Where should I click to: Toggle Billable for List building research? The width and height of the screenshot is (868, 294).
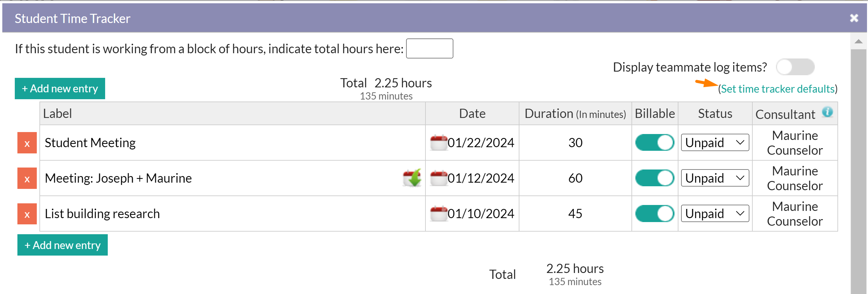654,214
